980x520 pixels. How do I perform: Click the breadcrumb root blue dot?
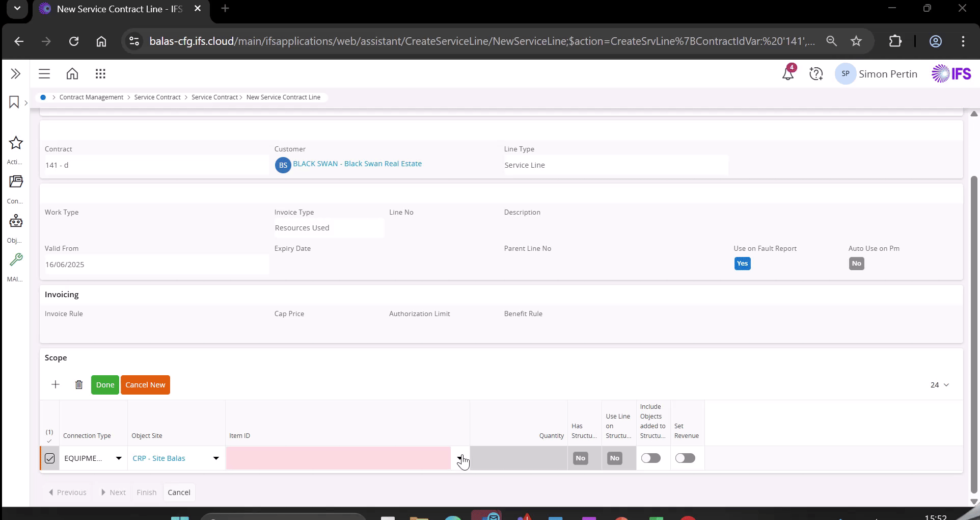43,97
